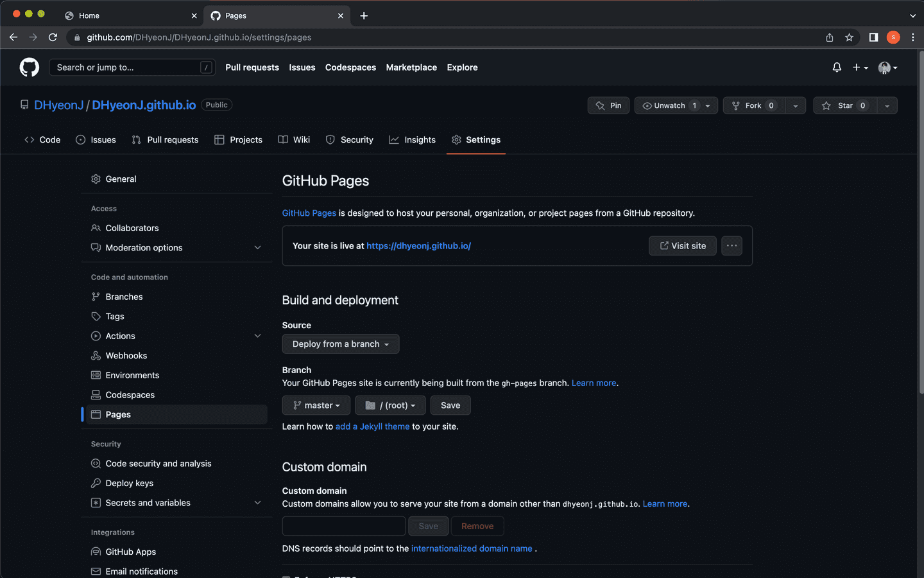The height and width of the screenshot is (578, 924).
Task: Open the notifications bell
Action: click(837, 67)
